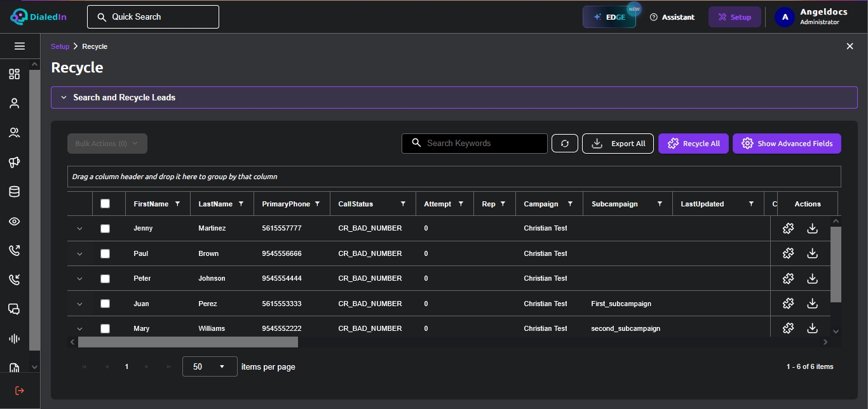Open the LastUpdated column filter

click(751, 204)
